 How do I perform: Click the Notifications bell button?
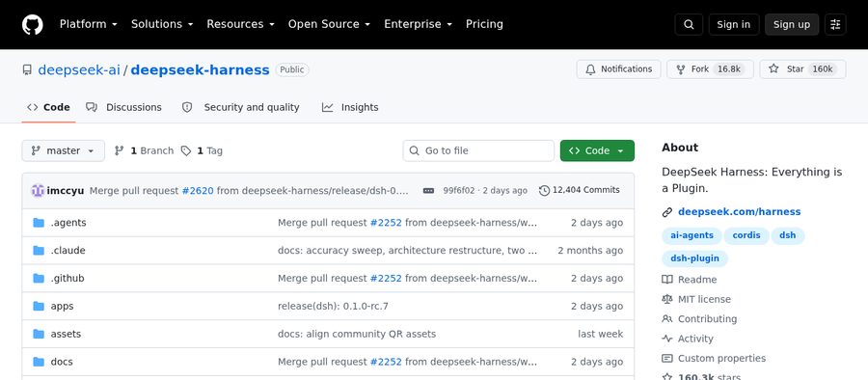(618, 69)
